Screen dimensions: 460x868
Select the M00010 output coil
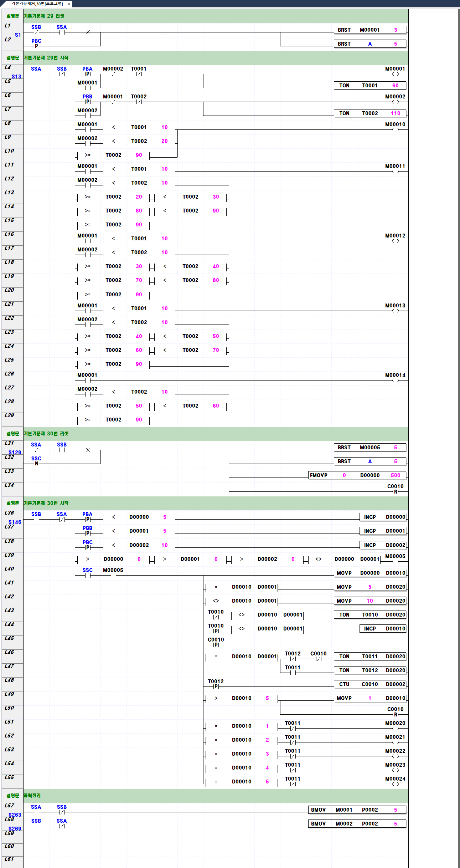pos(395,129)
